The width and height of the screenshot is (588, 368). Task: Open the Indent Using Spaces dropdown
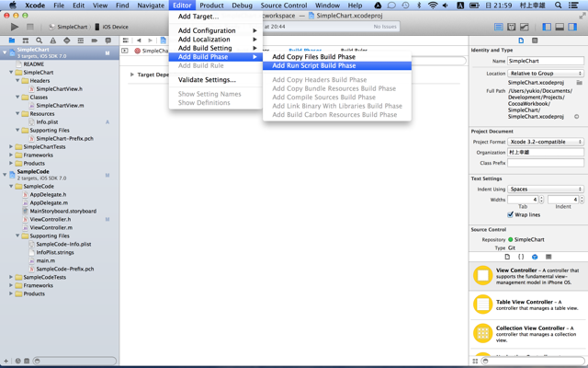tap(546, 189)
